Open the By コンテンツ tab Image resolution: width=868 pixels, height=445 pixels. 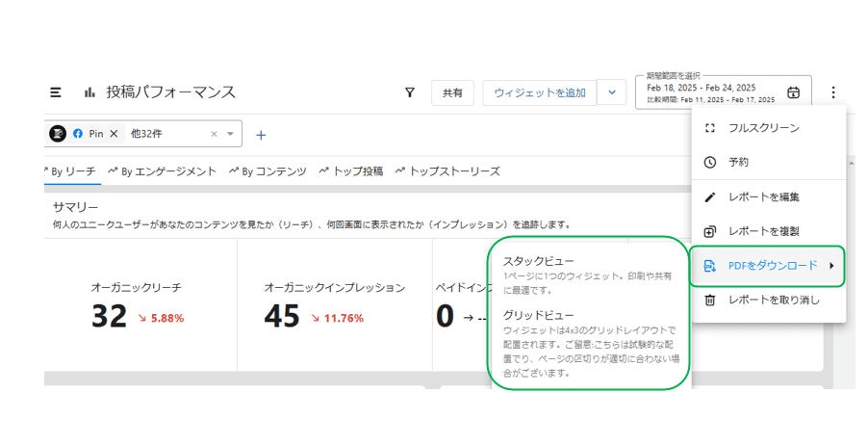[x=268, y=171]
